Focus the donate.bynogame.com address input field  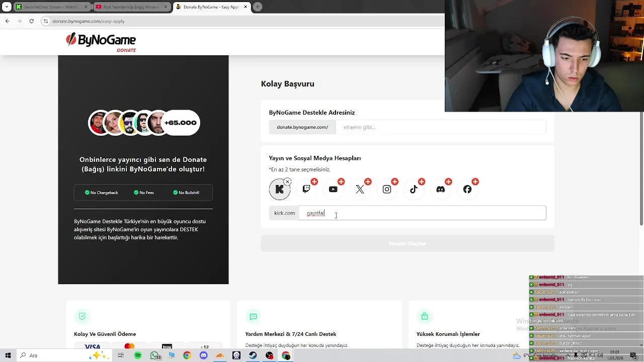click(441, 127)
